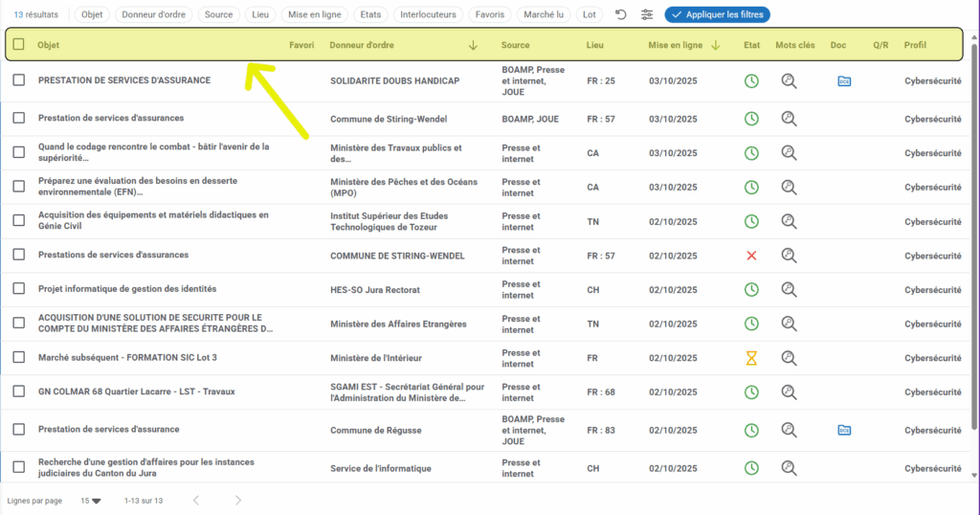
Task: Check the box for Projet informatique de gestion des identités
Action: (18, 290)
